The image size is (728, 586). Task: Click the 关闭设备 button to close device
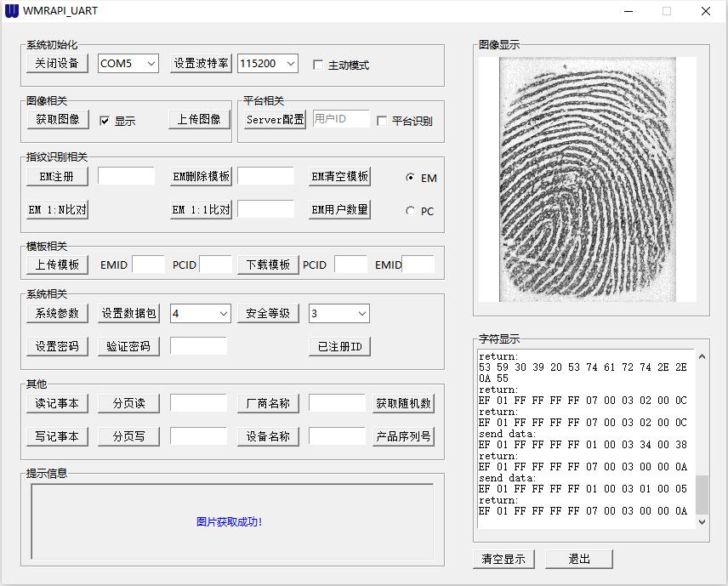coord(56,63)
